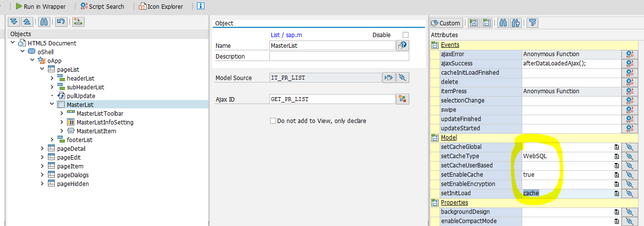Click the binding plug icon for setCacheType
This screenshot has width=644, height=226.
(x=630, y=156)
